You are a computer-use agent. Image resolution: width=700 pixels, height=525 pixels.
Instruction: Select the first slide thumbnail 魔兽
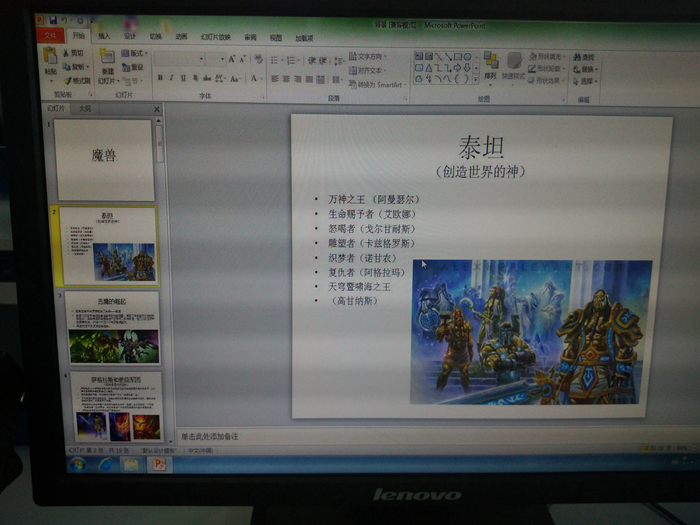pyautogui.click(x=104, y=159)
